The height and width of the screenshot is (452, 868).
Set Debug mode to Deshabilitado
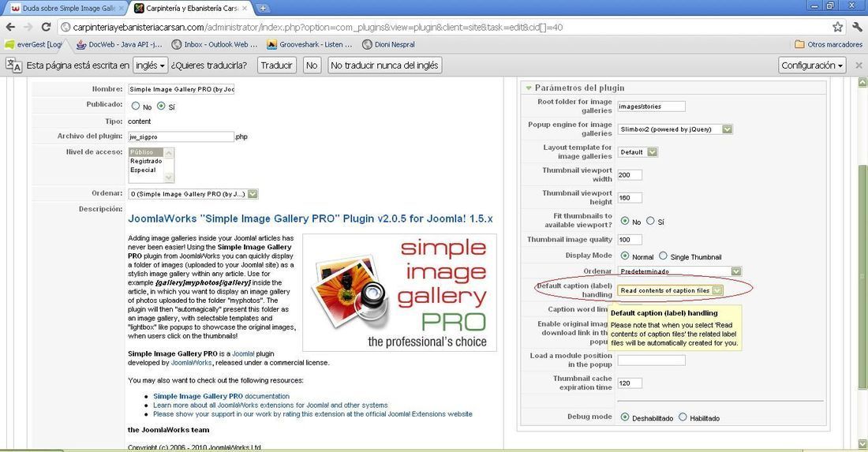(x=625, y=417)
